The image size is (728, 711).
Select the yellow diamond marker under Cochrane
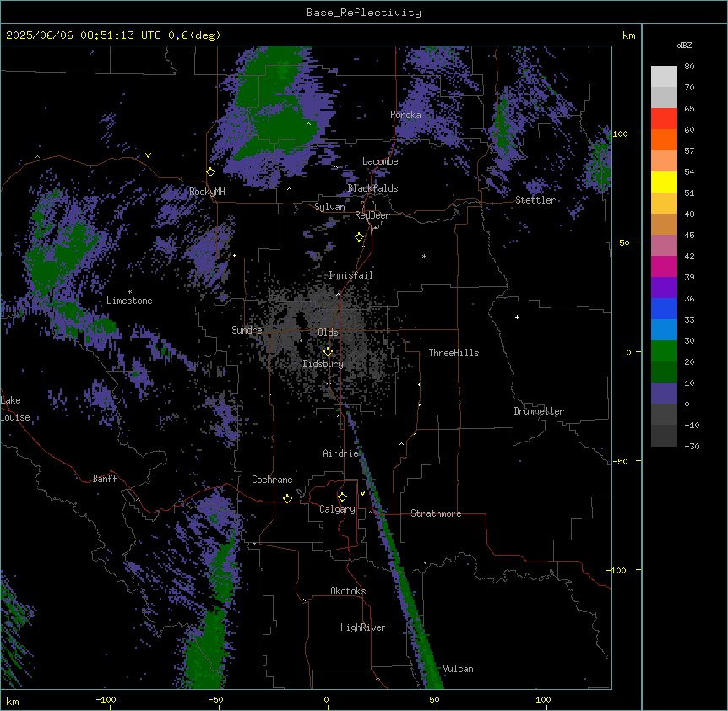[x=287, y=498]
